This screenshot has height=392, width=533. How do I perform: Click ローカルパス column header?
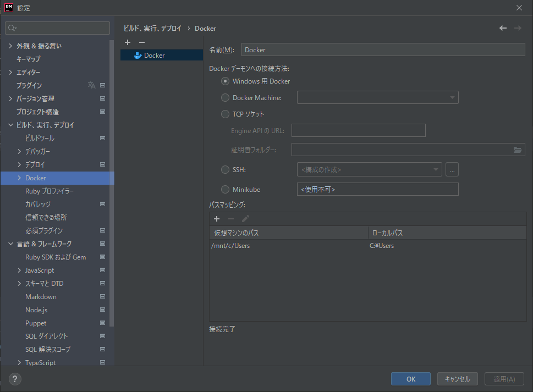point(447,233)
